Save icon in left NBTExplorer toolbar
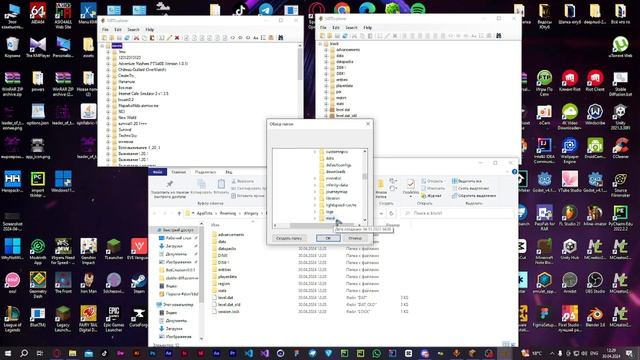The height and width of the screenshot is (360, 640). pos(119,38)
